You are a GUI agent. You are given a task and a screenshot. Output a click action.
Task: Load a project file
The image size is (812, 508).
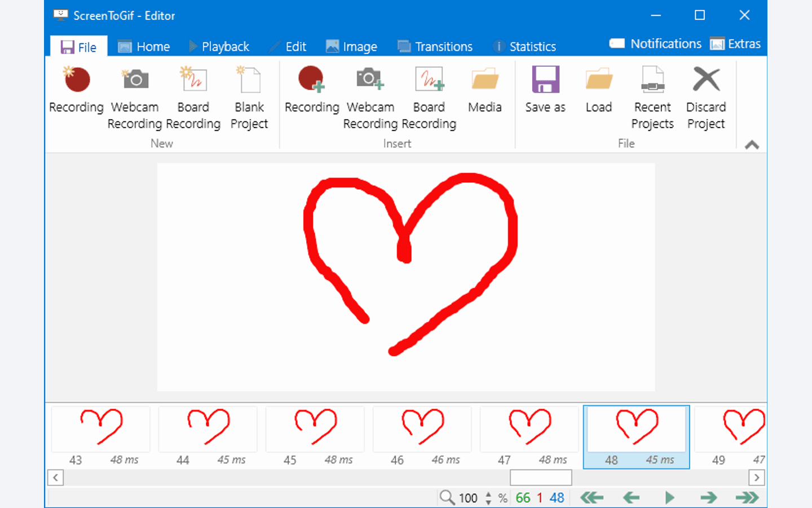pyautogui.click(x=599, y=90)
